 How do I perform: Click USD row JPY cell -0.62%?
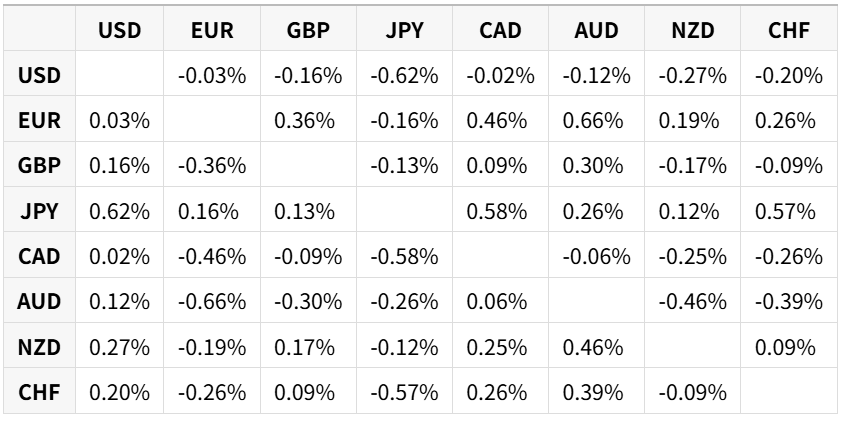point(404,74)
